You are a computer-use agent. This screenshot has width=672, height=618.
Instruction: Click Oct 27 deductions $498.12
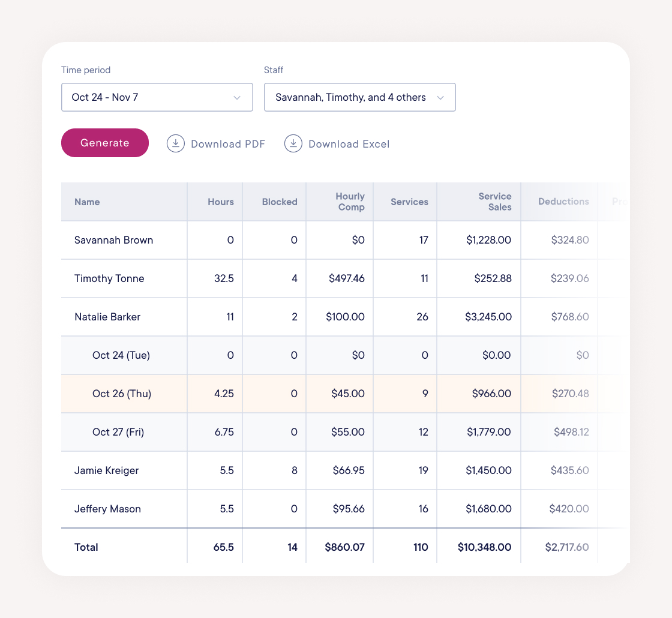click(571, 432)
